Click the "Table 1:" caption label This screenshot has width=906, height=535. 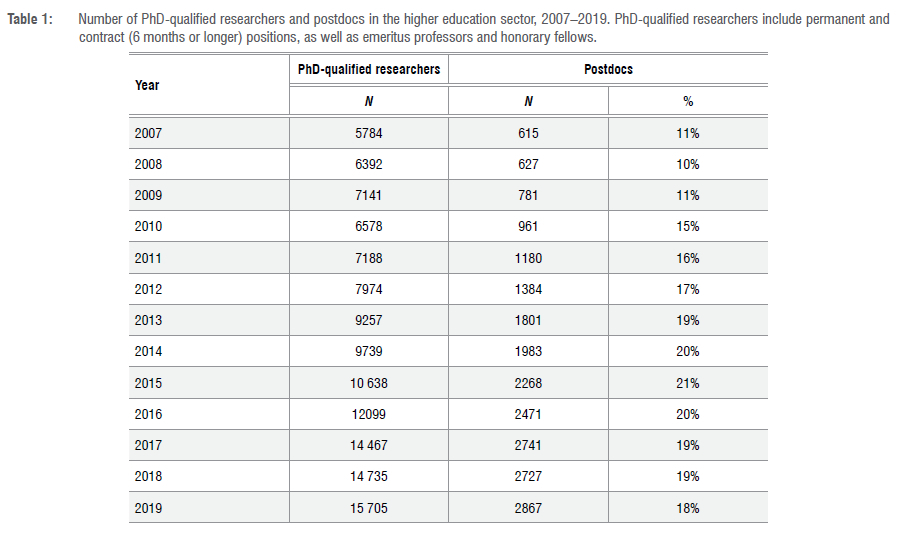click(x=31, y=20)
